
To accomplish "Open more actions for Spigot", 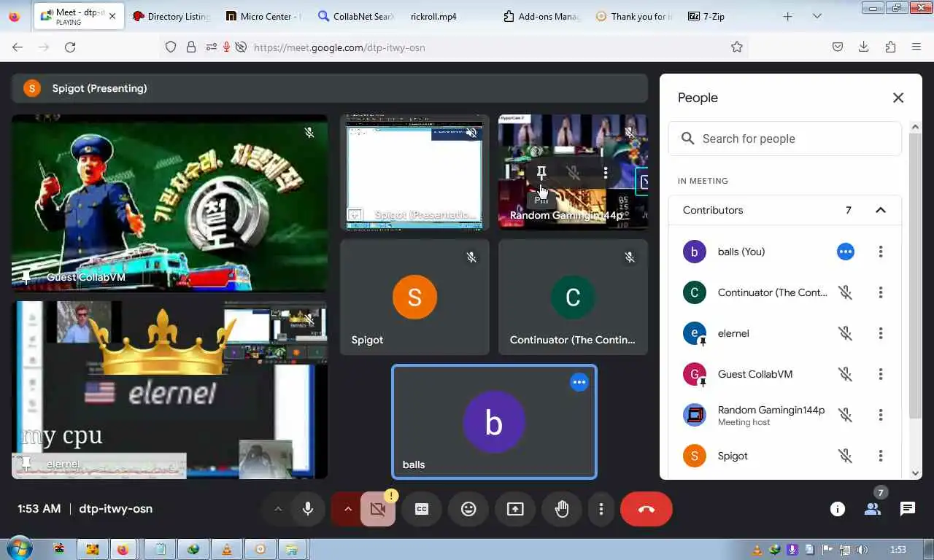I will pos(881,456).
